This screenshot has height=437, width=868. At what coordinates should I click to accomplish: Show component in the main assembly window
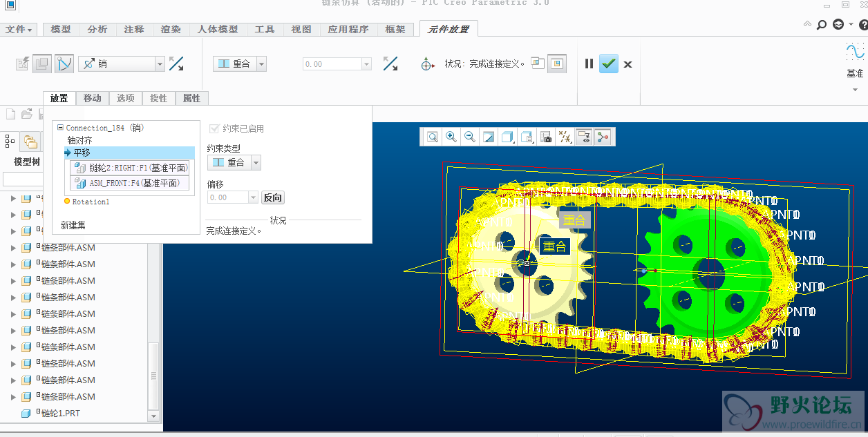[557, 64]
